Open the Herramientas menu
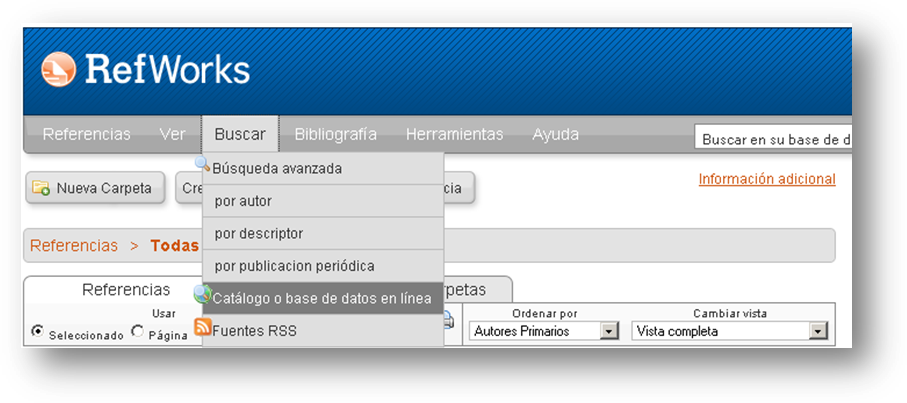The image size is (907, 403). coord(455,134)
